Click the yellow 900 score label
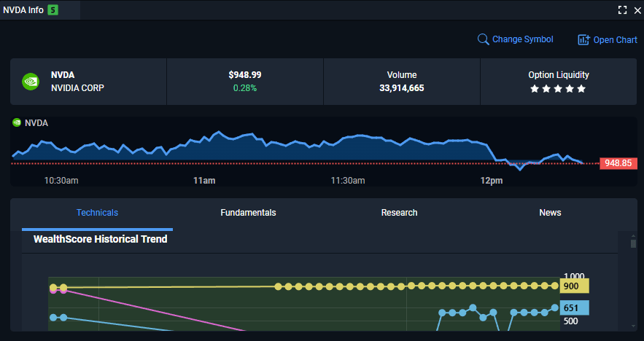 (574, 286)
